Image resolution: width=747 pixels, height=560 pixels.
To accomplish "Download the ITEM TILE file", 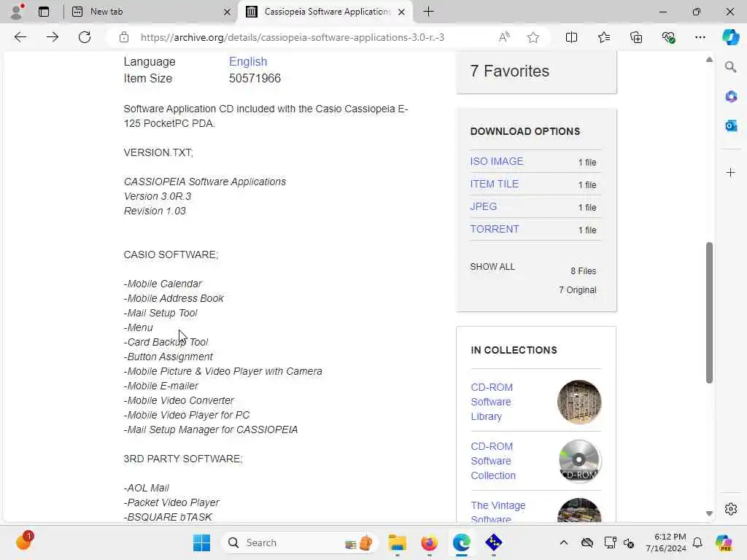I will [x=494, y=184].
